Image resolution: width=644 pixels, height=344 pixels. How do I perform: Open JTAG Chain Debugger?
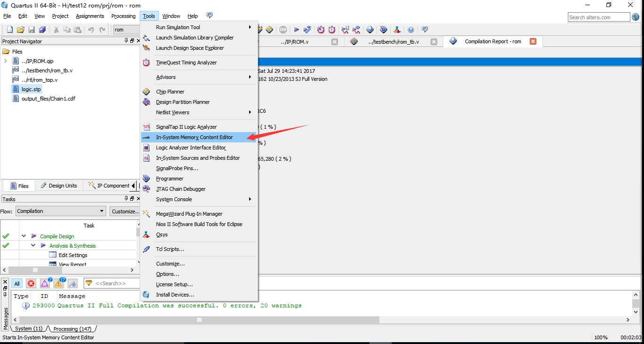(x=199, y=189)
